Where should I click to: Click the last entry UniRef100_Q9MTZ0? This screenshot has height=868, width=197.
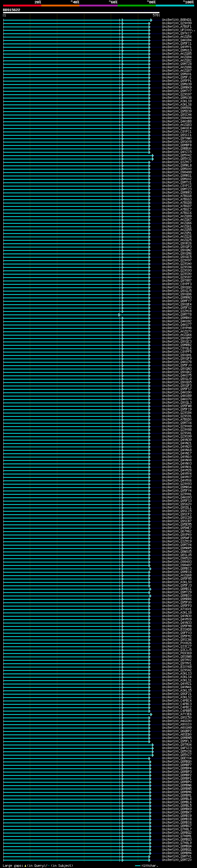click(x=176, y=860)
